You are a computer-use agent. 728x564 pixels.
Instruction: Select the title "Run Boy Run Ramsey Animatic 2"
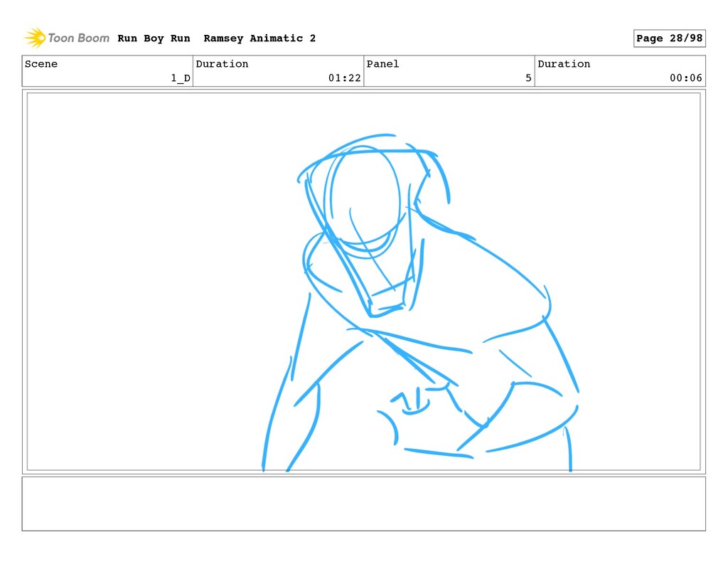[216, 38]
